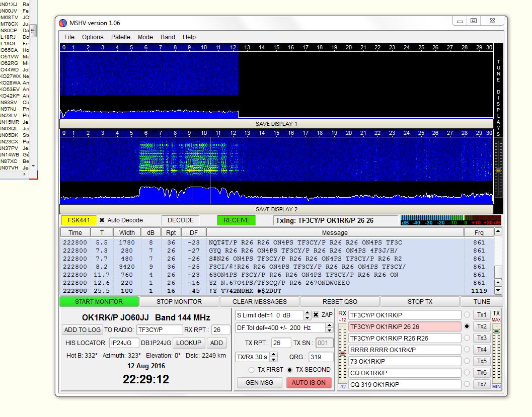Viewport: 532px width, 417px height.
Task: Select TX FIRST radio button
Action: tap(252, 370)
